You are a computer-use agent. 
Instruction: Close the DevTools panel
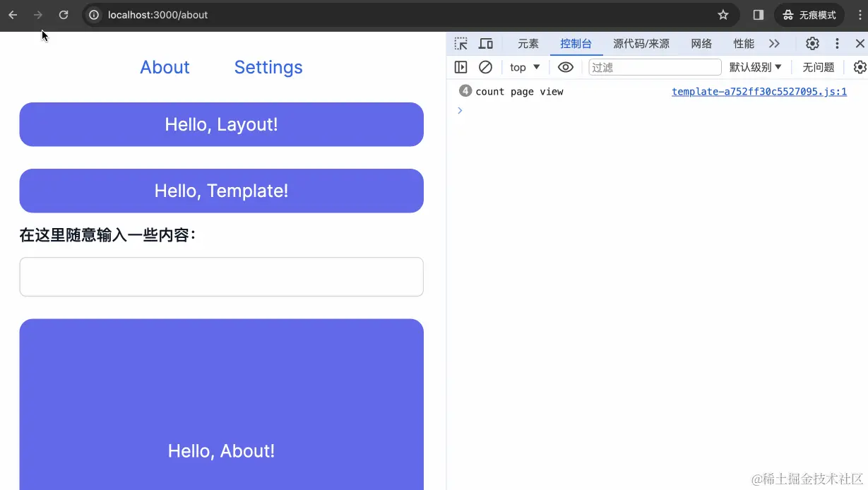pyautogui.click(x=860, y=44)
